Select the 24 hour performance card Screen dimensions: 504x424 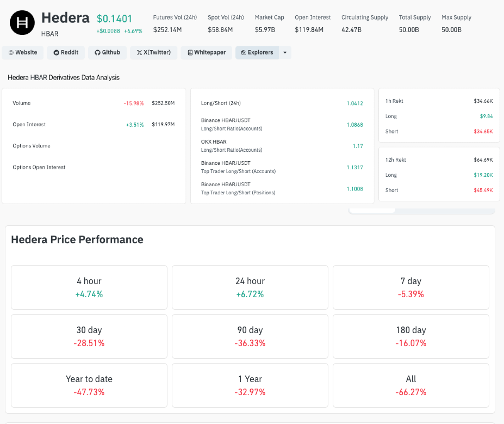click(250, 287)
